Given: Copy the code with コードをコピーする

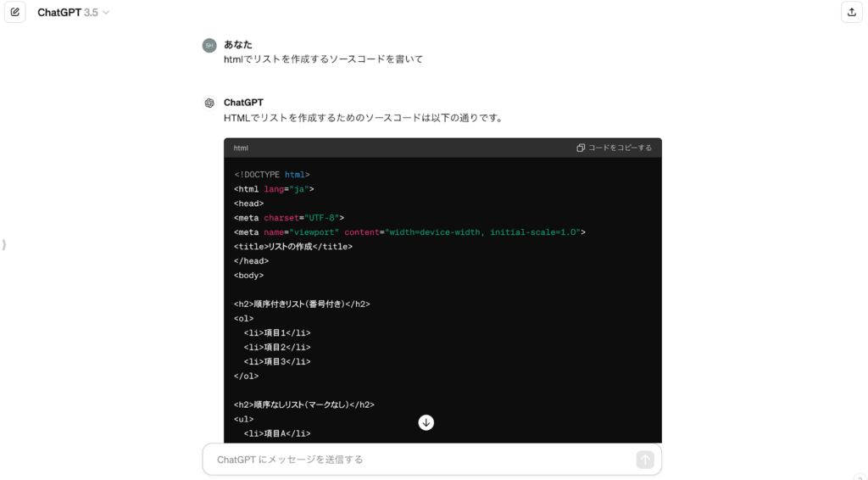Looking at the screenshot, I should [615, 148].
